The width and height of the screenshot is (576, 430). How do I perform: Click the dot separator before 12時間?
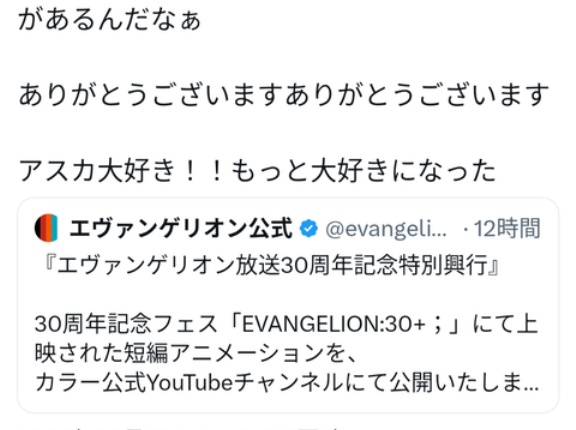pyautogui.click(x=466, y=230)
